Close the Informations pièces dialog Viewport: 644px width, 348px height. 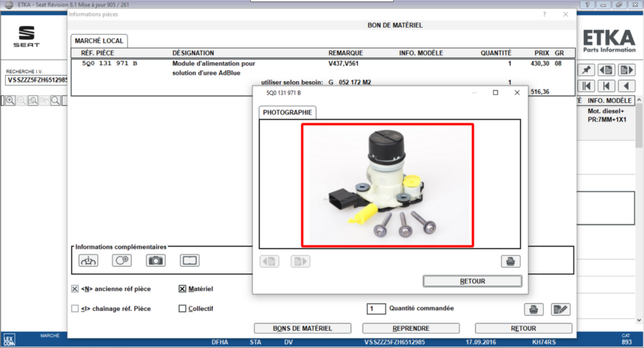click(566, 14)
